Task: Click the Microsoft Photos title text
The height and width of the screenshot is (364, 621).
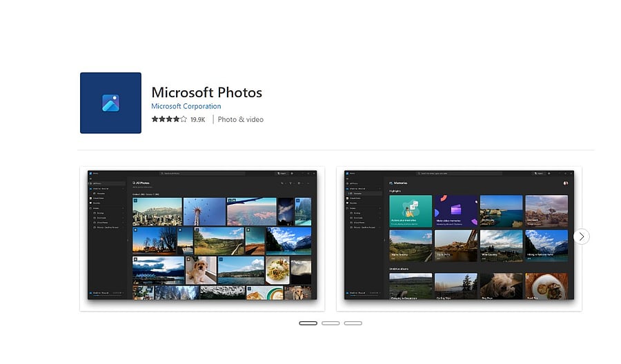Action: point(207,92)
